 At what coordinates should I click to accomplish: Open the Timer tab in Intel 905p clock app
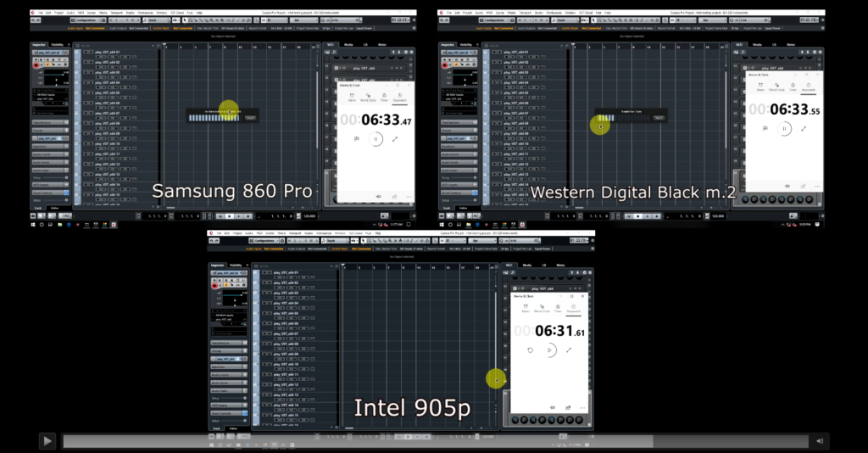[558, 308]
